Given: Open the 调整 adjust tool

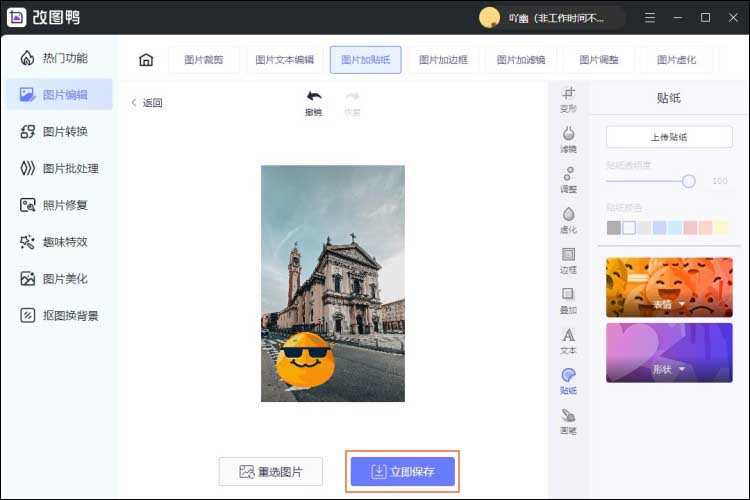Looking at the screenshot, I should (x=568, y=179).
